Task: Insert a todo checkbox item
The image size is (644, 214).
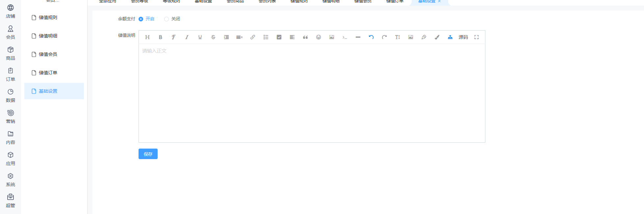Action: point(279,37)
